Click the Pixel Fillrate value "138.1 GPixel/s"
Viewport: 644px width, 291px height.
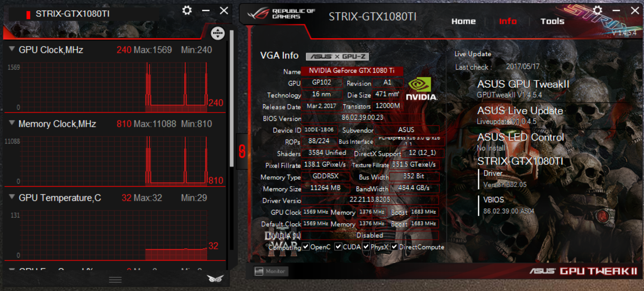[325, 164]
